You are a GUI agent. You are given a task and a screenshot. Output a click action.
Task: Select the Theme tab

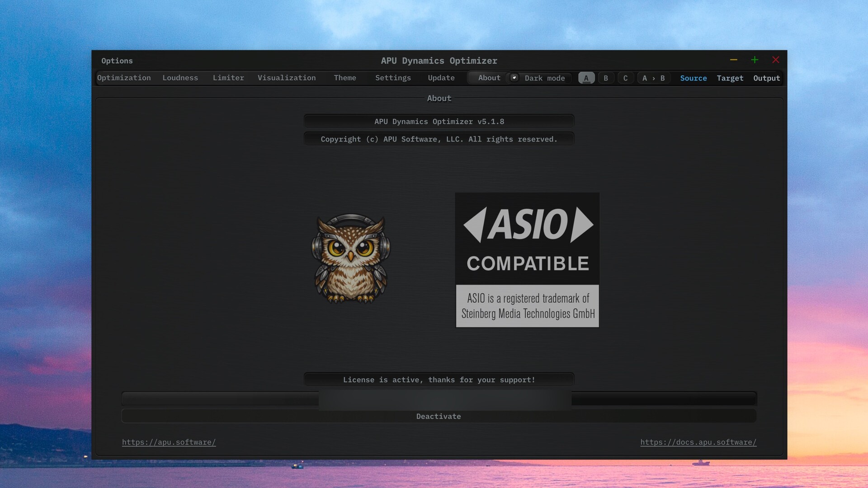click(x=345, y=78)
